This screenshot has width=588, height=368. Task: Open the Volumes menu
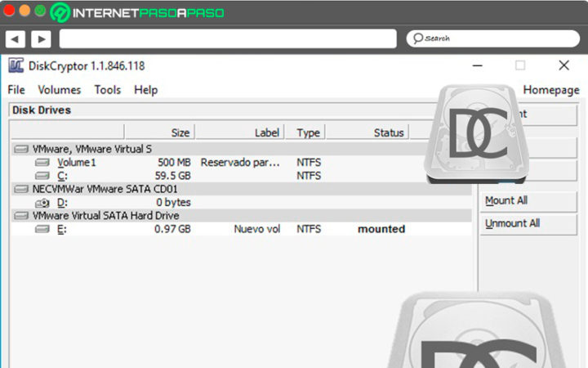(60, 90)
